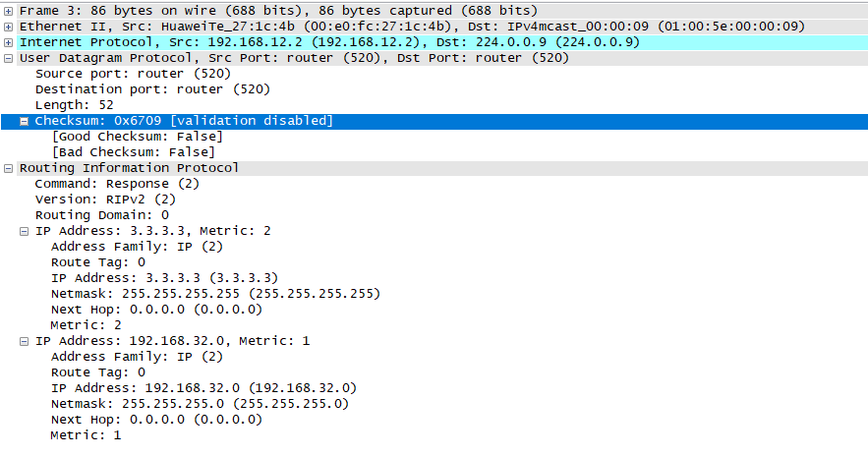The image size is (868, 457).
Task: Collapse the 192.168.32.0 Metric 1 entry
Action: (25, 341)
